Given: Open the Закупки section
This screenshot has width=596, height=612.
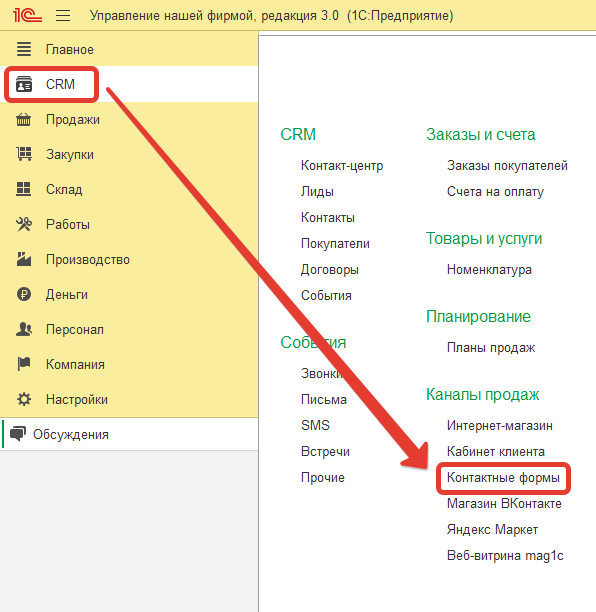Looking at the screenshot, I should coord(70,154).
